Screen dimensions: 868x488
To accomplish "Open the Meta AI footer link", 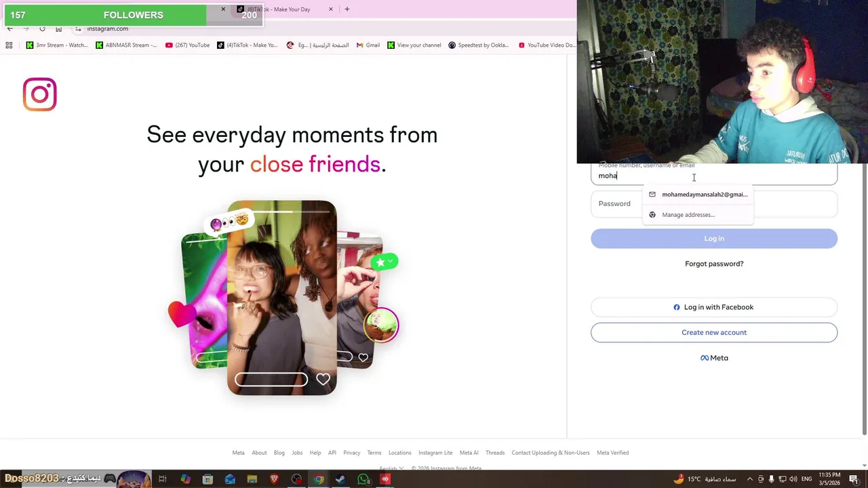I will pos(469,453).
